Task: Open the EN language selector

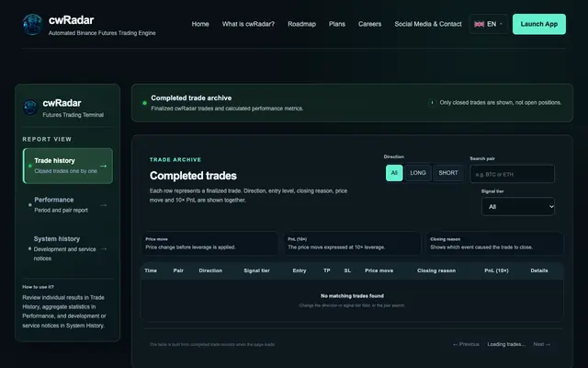Action: (x=488, y=24)
